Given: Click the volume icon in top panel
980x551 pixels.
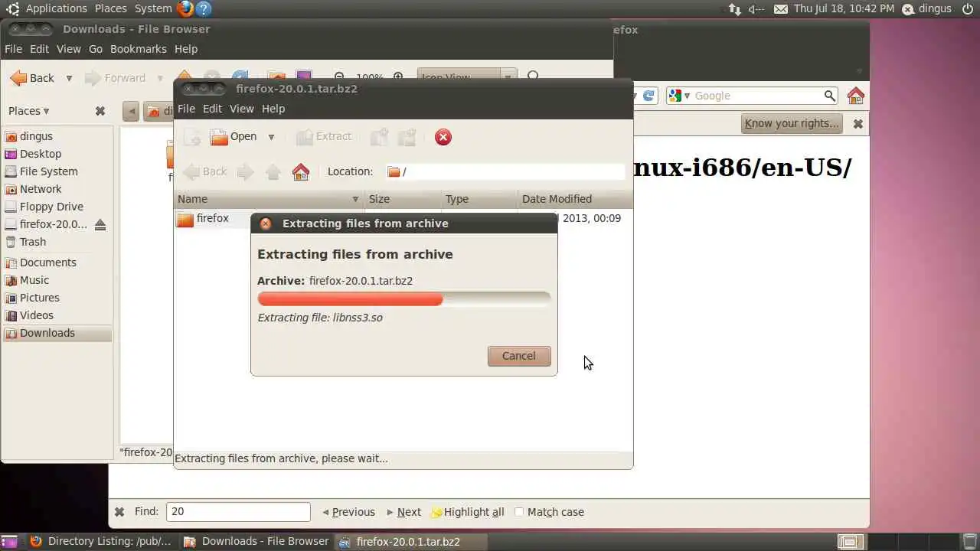Looking at the screenshot, I should tap(756, 9).
